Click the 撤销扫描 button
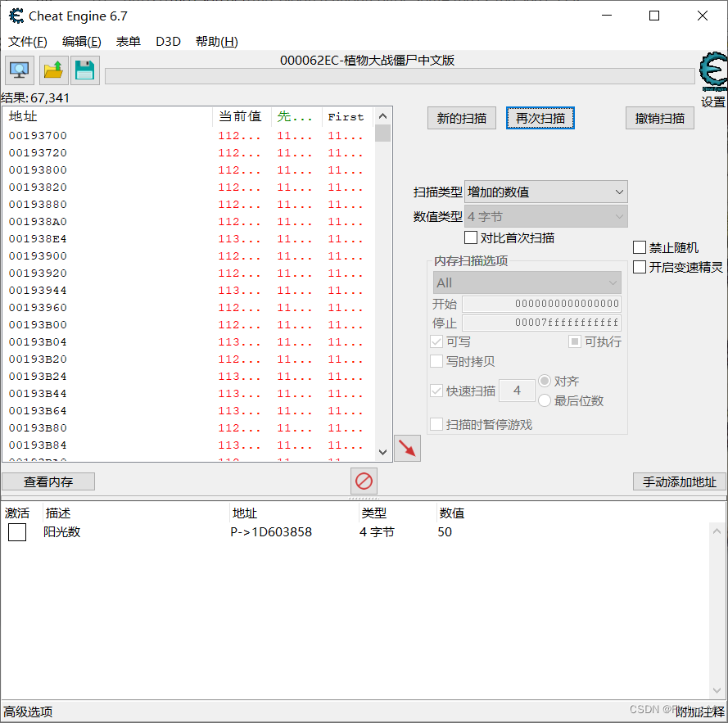This screenshot has height=723, width=728. coord(660,118)
